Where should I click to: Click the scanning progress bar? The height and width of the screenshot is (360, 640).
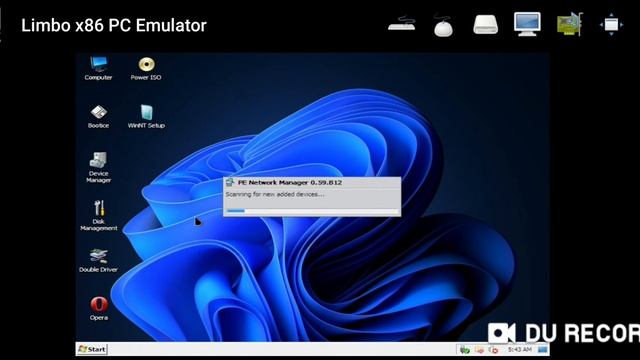pos(312,211)
